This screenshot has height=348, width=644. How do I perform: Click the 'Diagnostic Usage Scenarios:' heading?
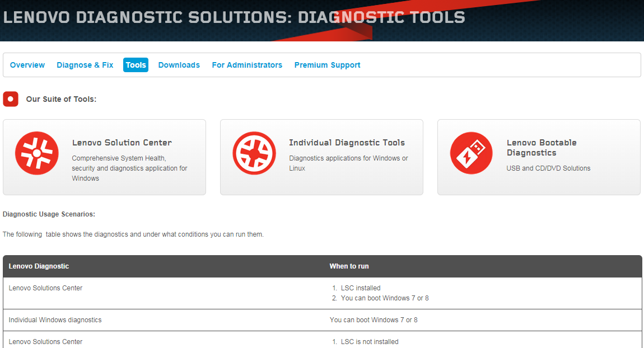pos(49,214)
